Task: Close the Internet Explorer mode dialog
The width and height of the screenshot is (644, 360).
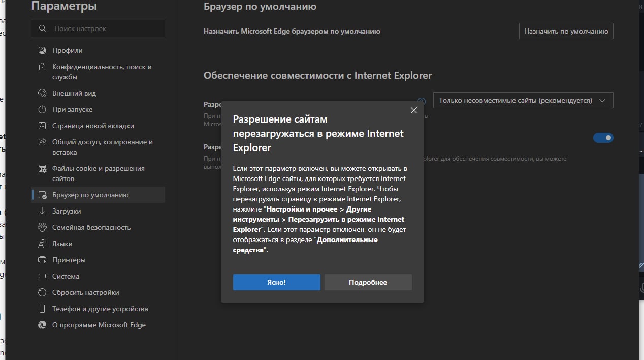Action: [x=413, y=110]
